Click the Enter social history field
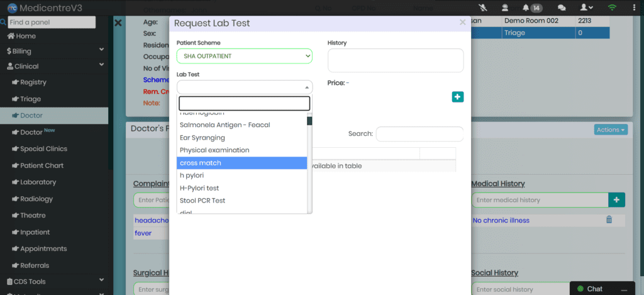This screenshot has height=295, width=644. (521, 289)
